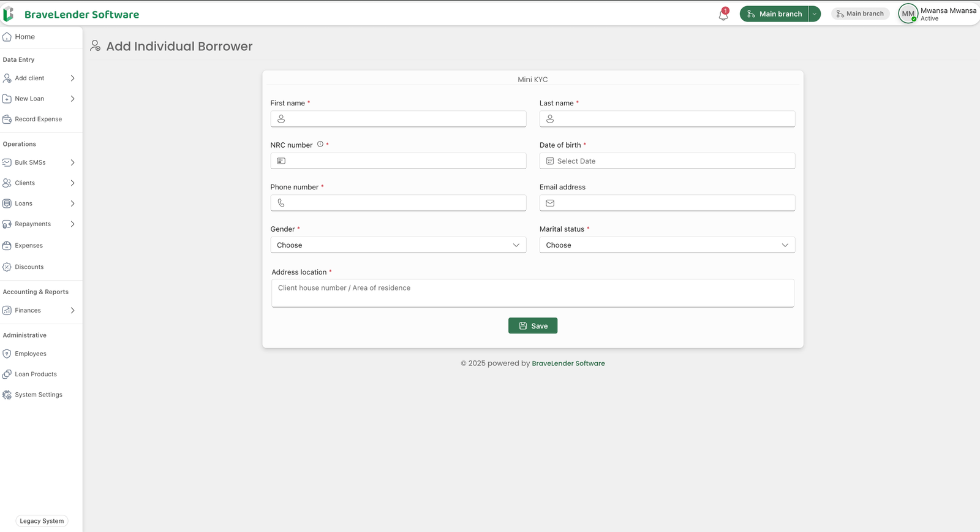
Task: Open the Main branch dropdown arrow
Action: click(815, 14)
